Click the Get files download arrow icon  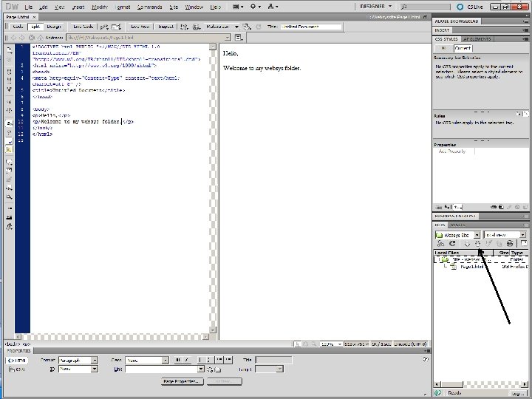click(466, 243)
